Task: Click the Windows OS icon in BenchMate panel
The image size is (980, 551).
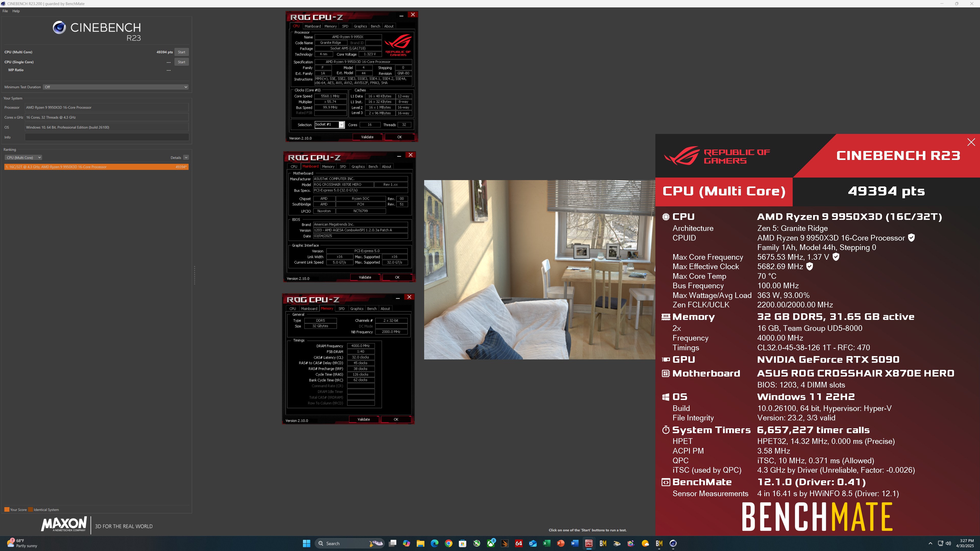Action: [x=666, y=397]
